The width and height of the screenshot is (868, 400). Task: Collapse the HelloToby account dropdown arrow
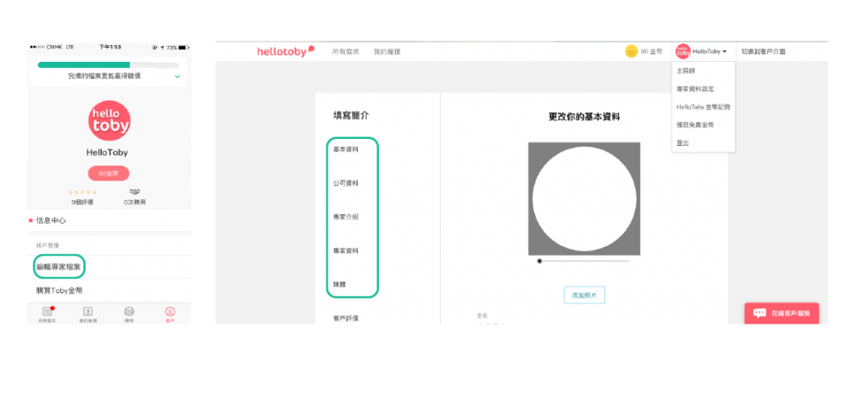(x=725, y=52)
